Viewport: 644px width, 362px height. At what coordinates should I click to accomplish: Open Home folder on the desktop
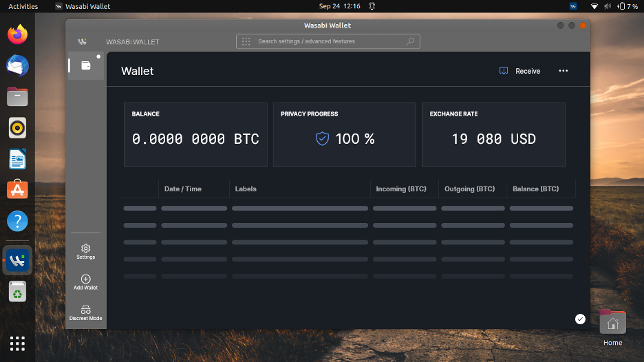[612, 328]
